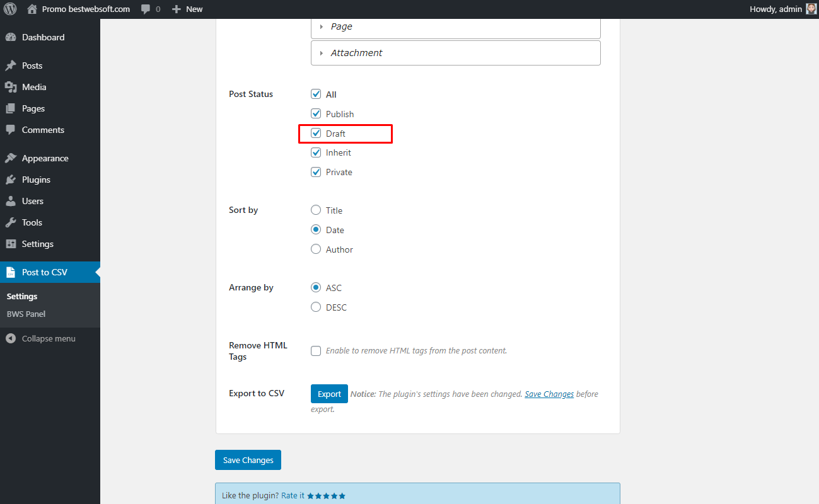Select Sort by Date radio button

coord(316,230)
